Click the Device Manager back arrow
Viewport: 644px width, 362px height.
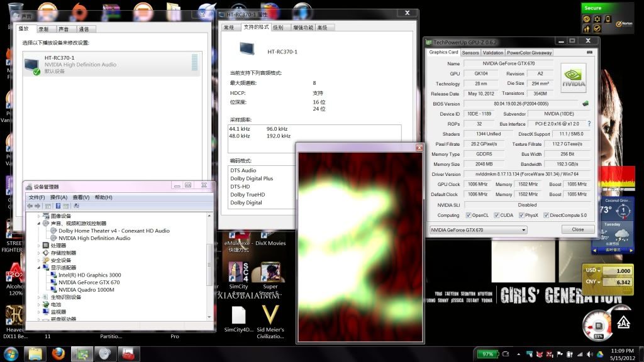30,206
